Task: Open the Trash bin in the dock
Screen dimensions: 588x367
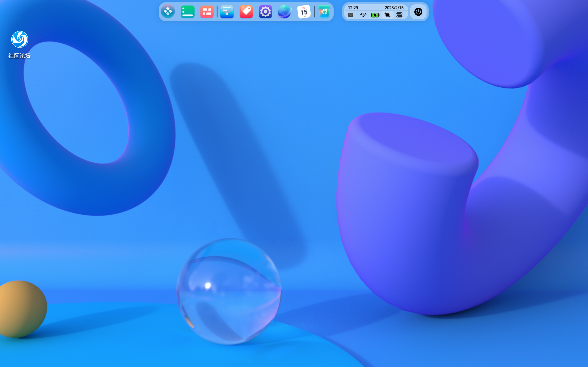Action: [325, 12]
